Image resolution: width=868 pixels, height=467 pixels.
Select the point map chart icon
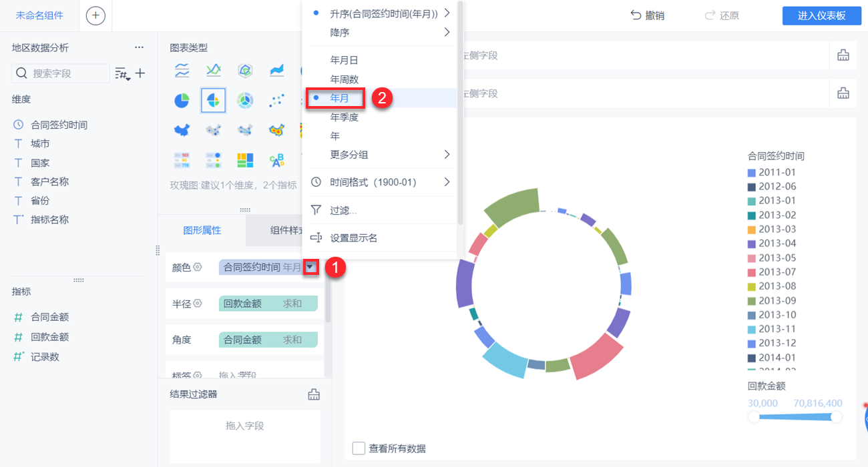[214, 130]
